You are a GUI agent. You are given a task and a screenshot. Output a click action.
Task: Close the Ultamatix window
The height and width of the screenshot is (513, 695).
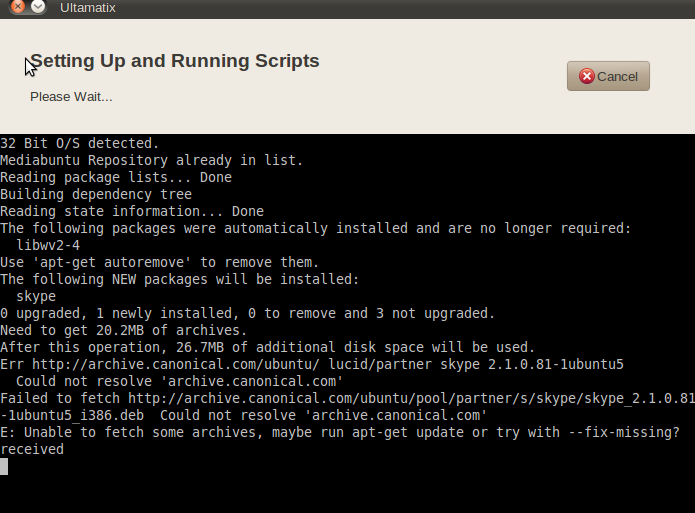18,6
